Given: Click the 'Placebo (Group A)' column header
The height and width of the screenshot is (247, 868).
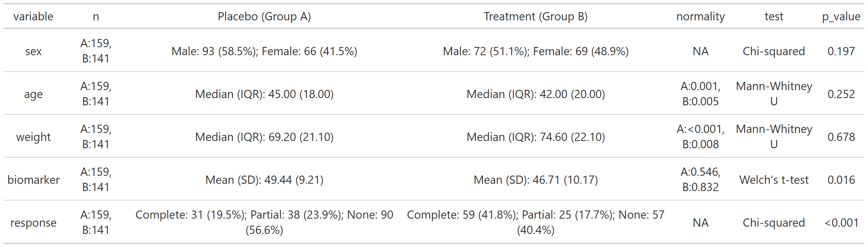Looking at the screenshot, I should coord(264,16).
